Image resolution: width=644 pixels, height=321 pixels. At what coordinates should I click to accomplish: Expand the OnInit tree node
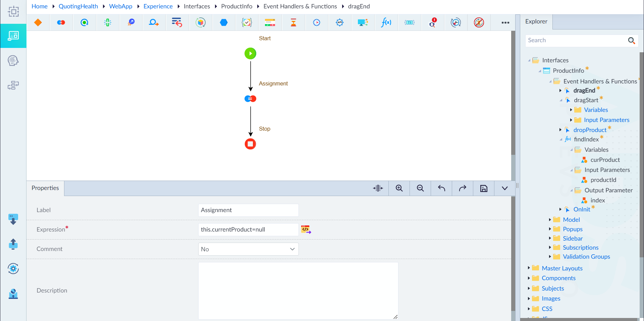click(560, 209)
